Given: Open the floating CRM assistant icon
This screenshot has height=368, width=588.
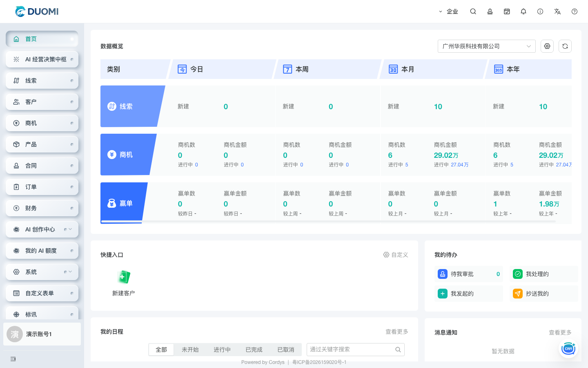Looking at the screenshot, I should pos(568,349).
